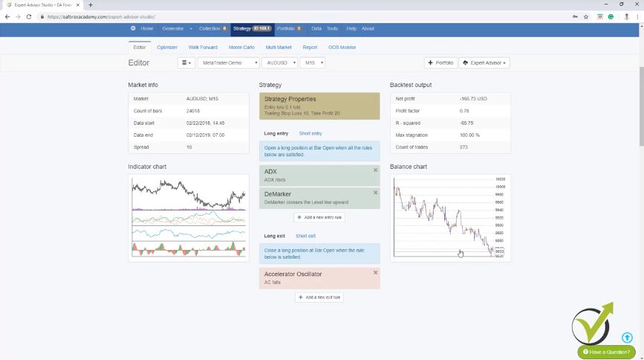Switch to the Short entry rules

[310, 133]
